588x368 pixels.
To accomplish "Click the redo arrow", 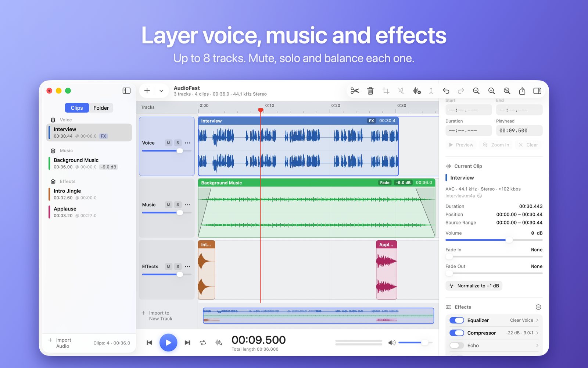I will [461, 91].
